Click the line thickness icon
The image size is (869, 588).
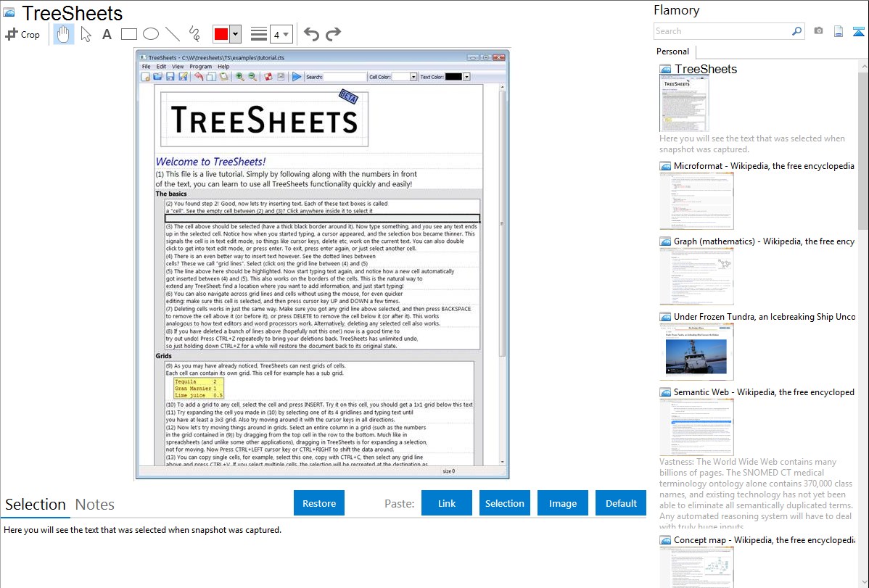pyautogui.click(x=259, y=34)
